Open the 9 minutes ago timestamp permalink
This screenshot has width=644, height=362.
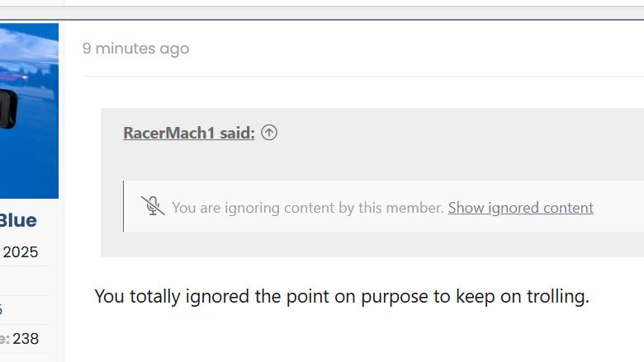coord(136,49)
